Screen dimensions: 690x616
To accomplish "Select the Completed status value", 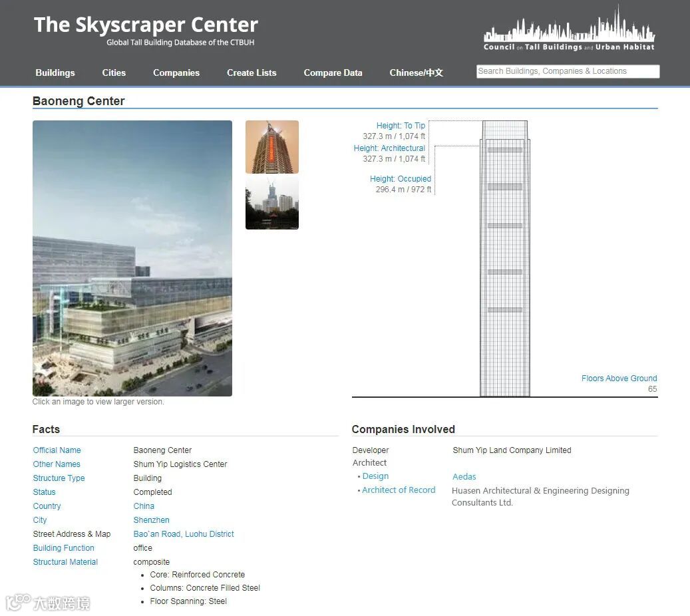I will click(x=152, y=492).
